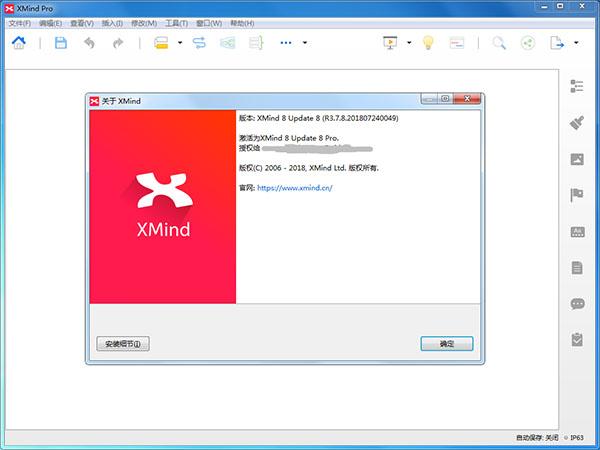Open the Task Info clipboard panel in the sidebar

(577, 339)
